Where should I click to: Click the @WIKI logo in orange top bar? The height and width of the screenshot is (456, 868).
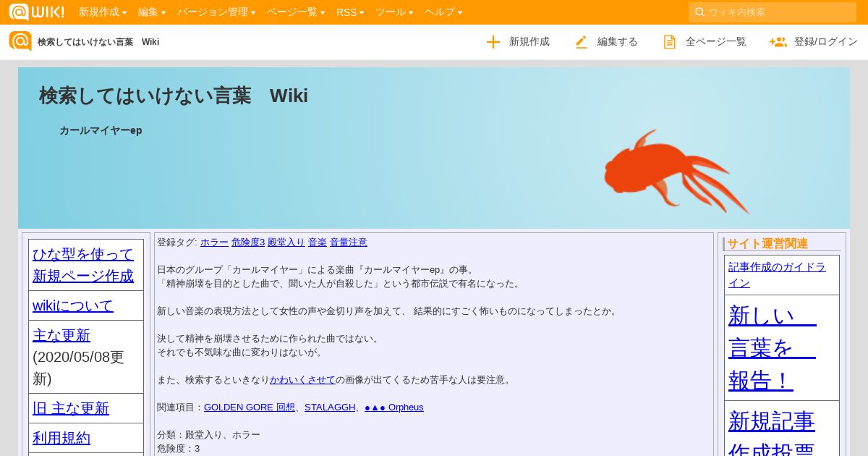coord(36,12)
